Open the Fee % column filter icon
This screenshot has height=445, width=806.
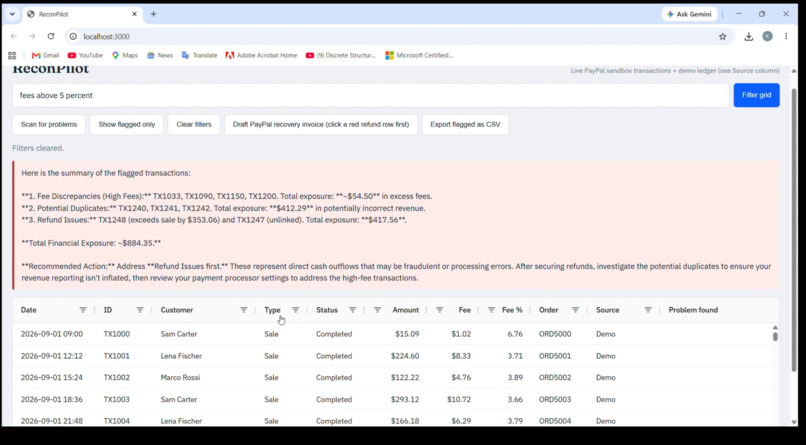[491, 310]
